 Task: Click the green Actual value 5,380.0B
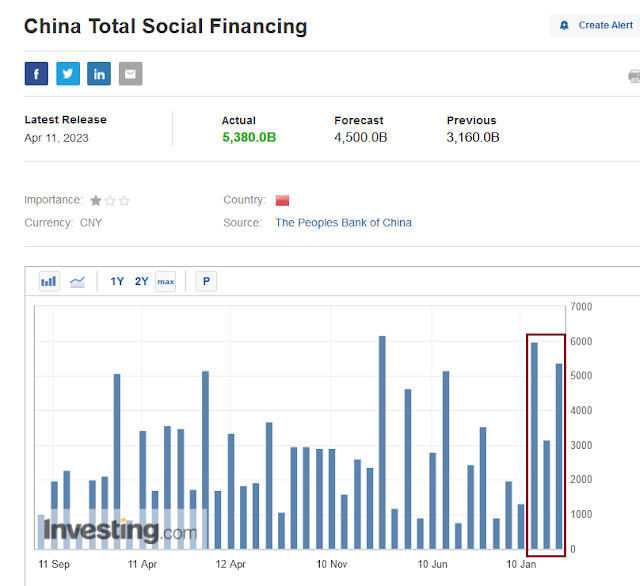[x=249, y=138]
